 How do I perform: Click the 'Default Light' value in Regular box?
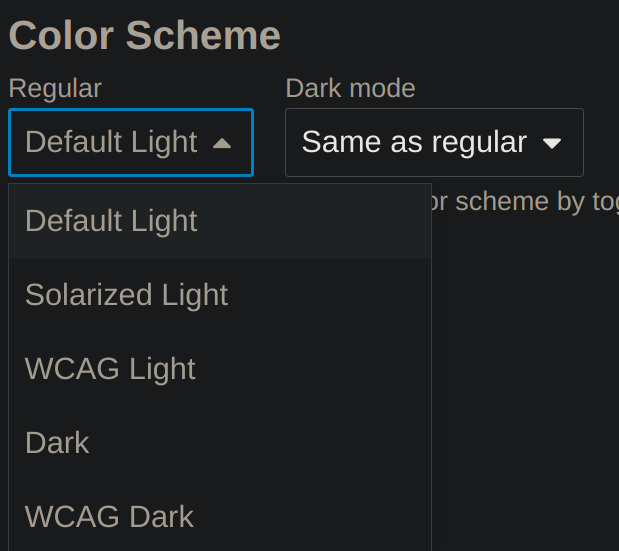point(111,143)
